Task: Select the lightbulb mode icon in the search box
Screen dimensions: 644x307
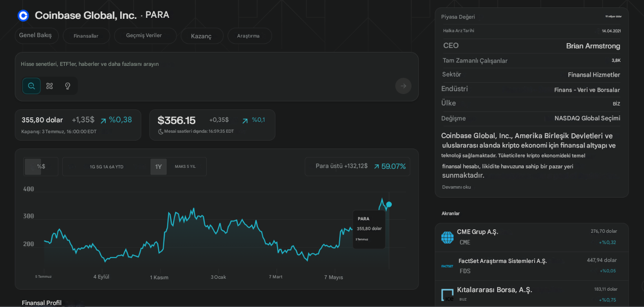Action: click(68, 86)
